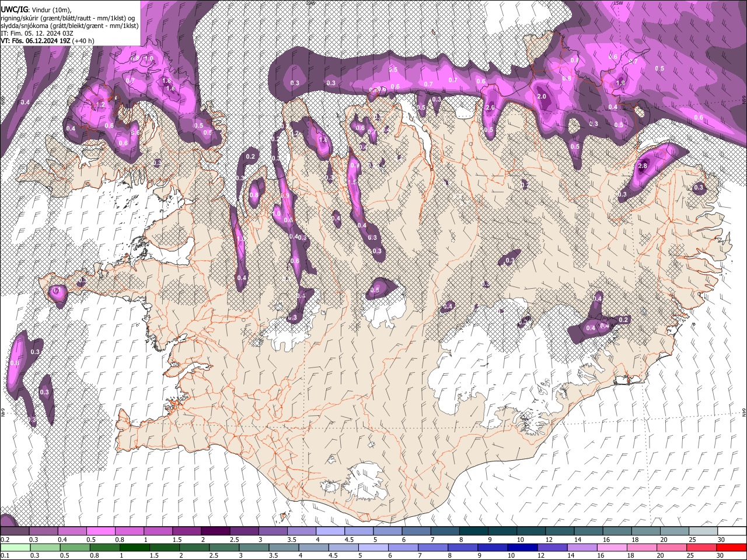Click the 'VT: Fös. 06.12.2024 19Z (+40 h)' line

click(x=47, y=41)
